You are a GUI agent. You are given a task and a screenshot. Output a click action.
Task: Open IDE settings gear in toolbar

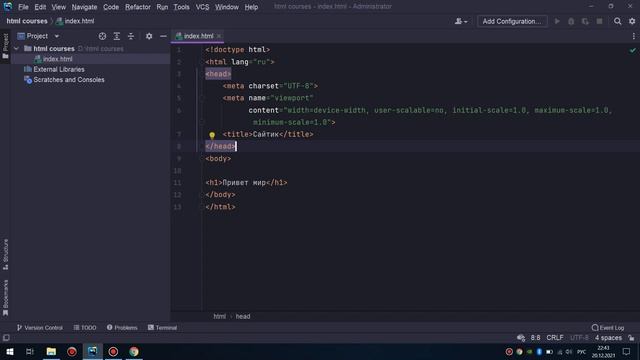click(x=632, y=21)
